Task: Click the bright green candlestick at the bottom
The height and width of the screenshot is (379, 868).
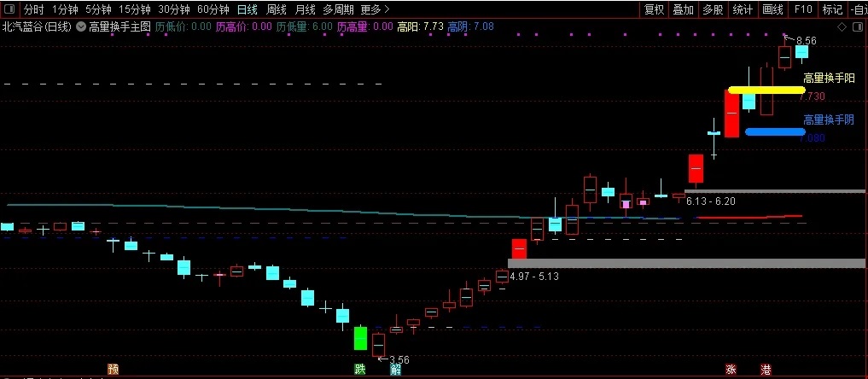Action: pos(360,338)
